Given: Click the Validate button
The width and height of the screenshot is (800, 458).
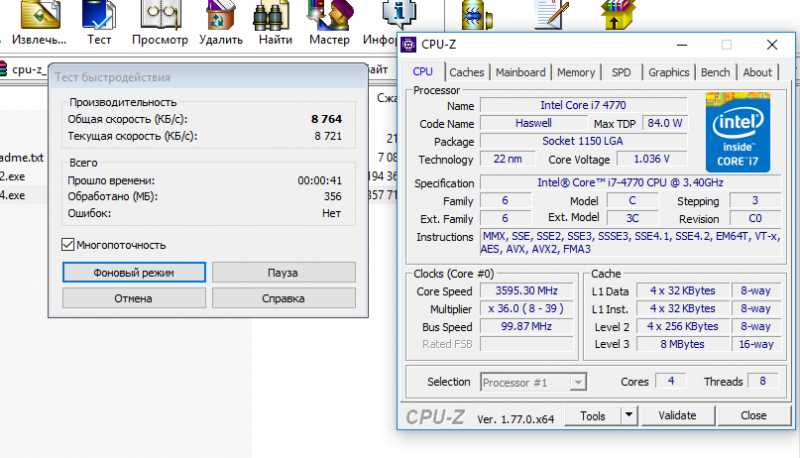Looking at the screenshot, I should point(677,415).
